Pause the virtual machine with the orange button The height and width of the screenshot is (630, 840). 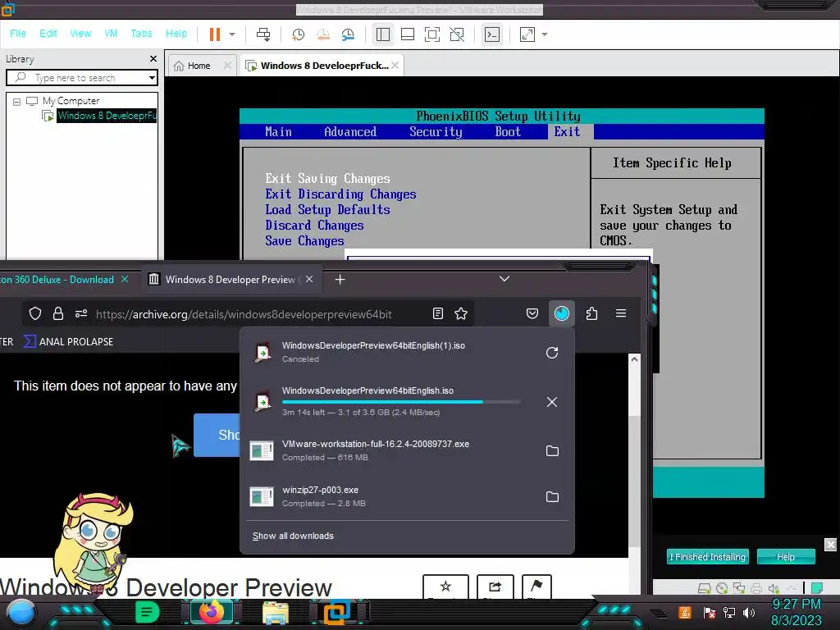(x=215, y=34)
